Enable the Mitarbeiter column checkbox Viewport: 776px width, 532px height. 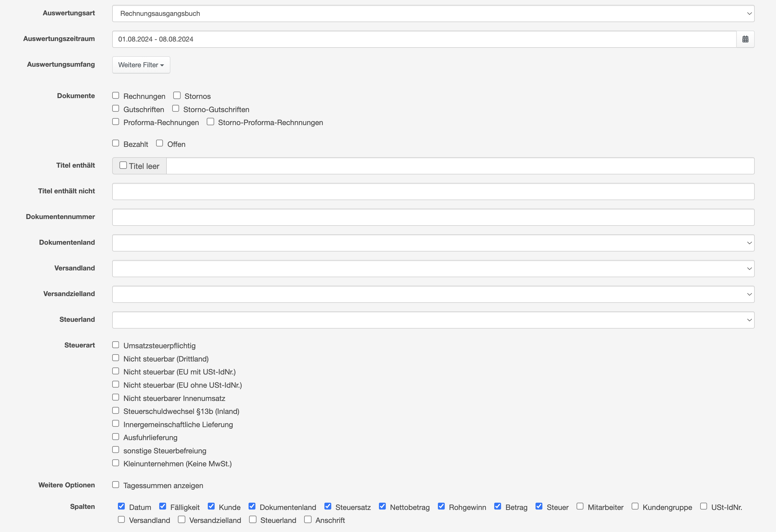pos(580,506)
